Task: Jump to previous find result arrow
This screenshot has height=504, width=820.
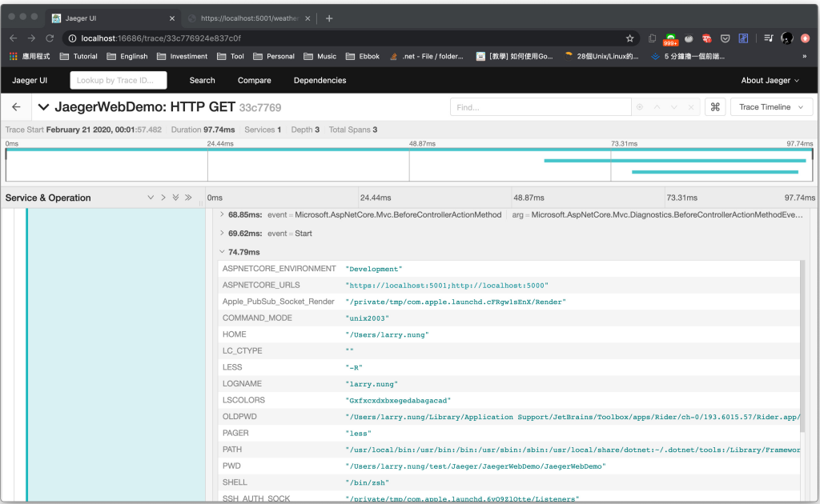Action: click(657, 107)
